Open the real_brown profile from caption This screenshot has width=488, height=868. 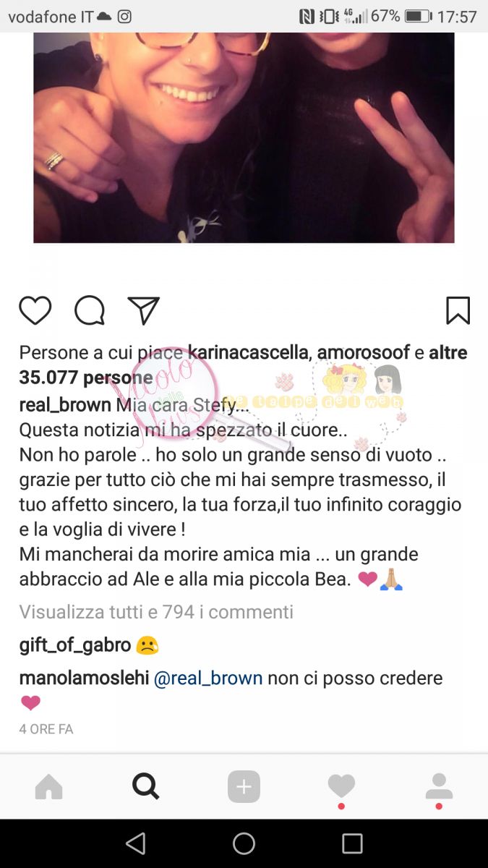65,404
